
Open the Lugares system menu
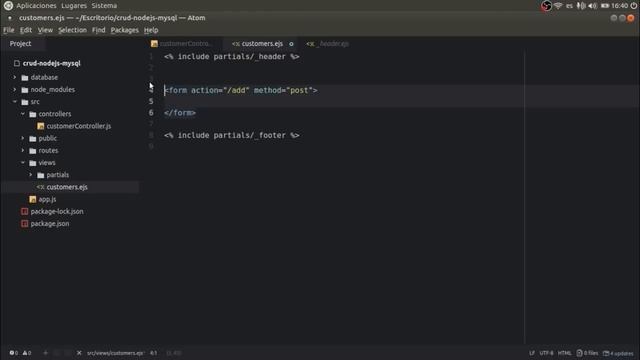(74, 6)
